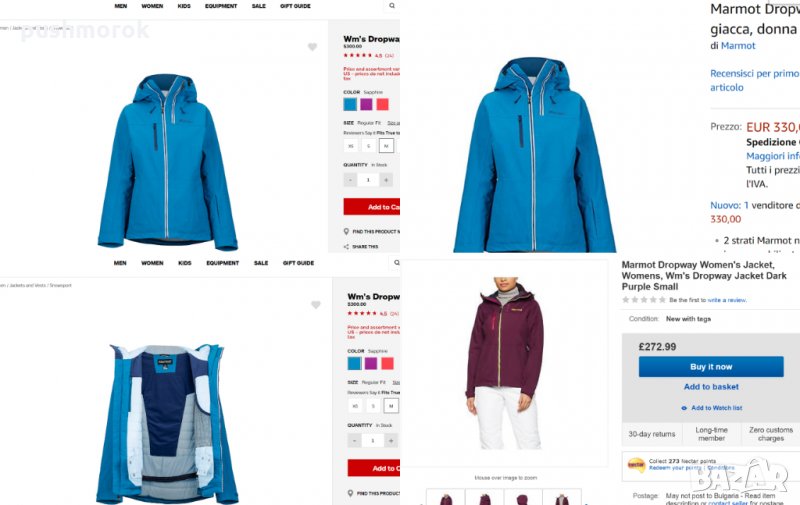This screenshot has height=505, width=800.
Task: Click the Share This icon
Action: point(346,246)
